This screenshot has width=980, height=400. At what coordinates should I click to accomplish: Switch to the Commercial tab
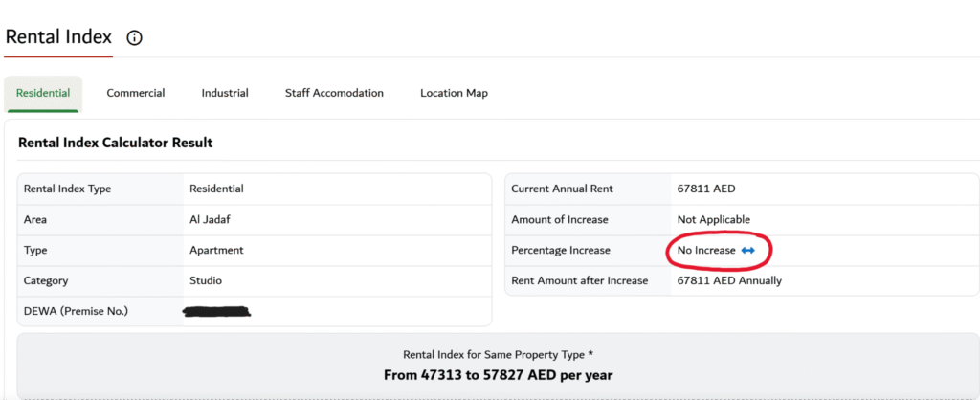(x=135, y=93)
